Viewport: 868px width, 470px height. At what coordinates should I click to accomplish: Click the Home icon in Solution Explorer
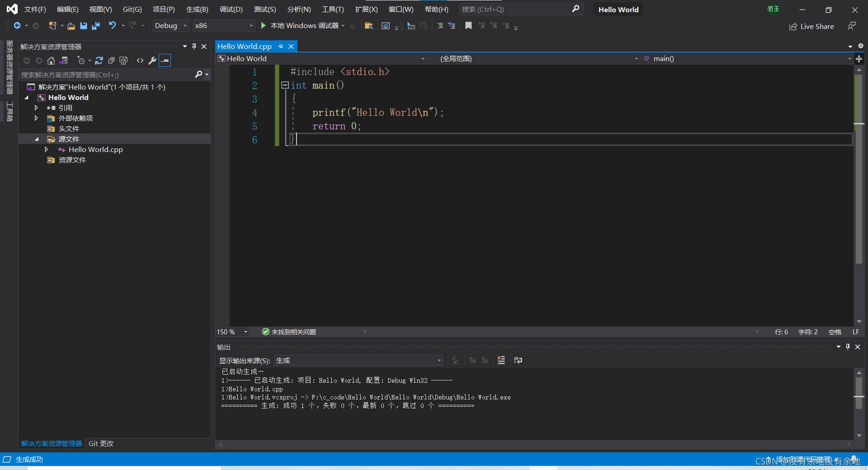point(51,61)
